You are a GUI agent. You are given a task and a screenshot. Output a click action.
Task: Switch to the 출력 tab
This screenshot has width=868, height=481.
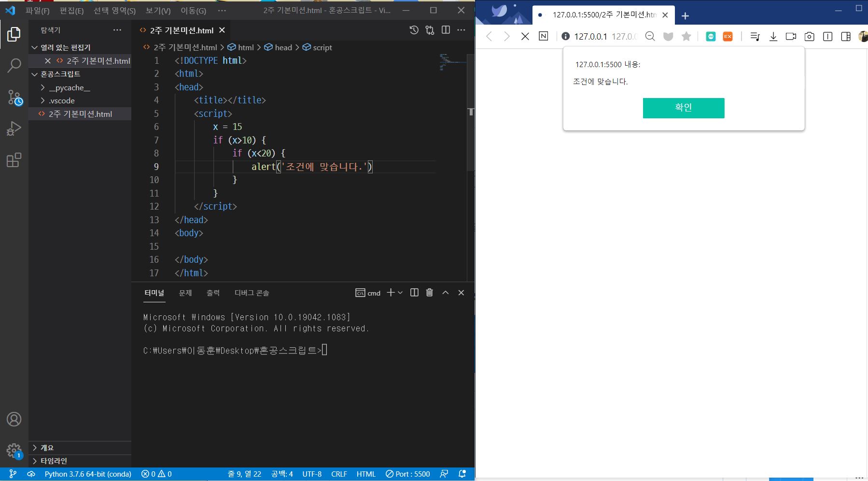(x=213, y=293)
